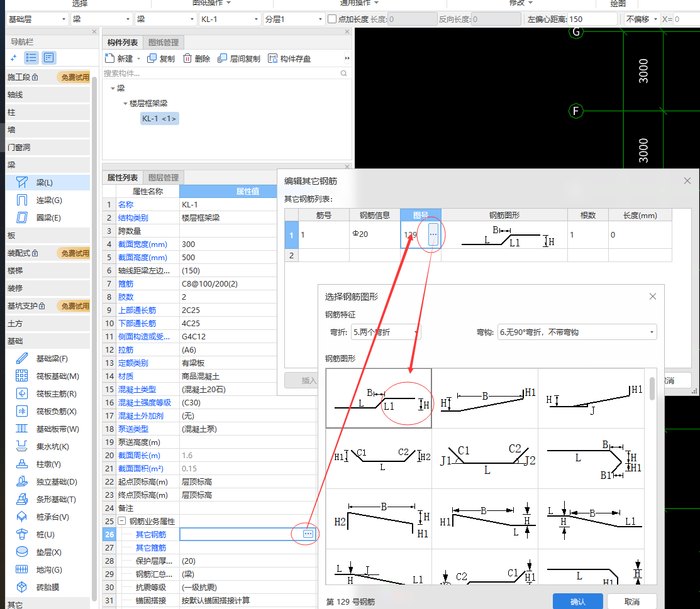The height and width of the screenshot is (609, 700).
Task: Click the 取消 button in rebar shape dialog
Action: click(x=631, y=601)
